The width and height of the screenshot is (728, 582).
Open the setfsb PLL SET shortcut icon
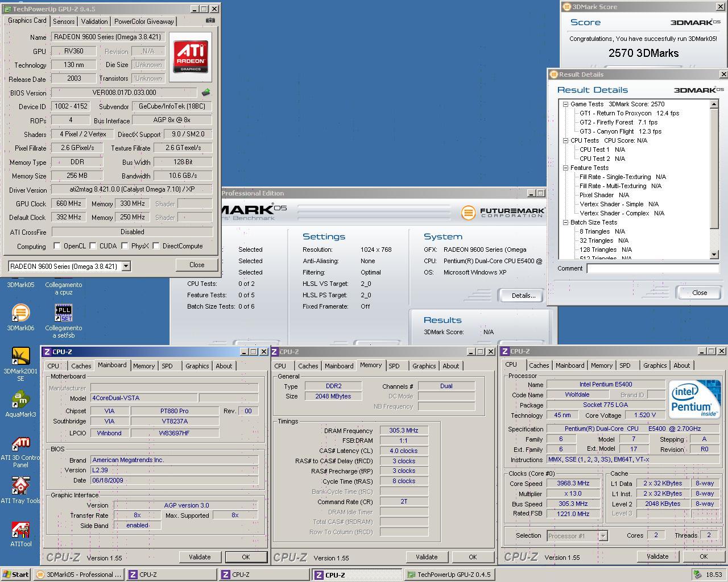(64, 313)
